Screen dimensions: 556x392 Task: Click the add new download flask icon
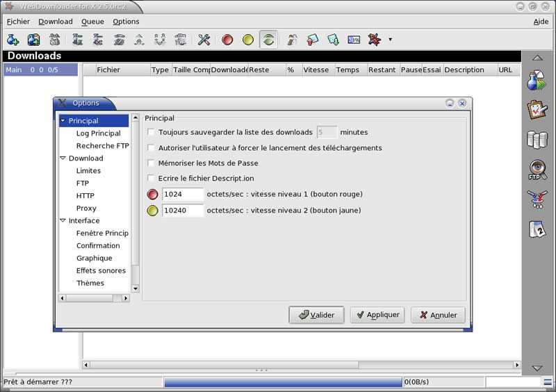pos(13,40)
